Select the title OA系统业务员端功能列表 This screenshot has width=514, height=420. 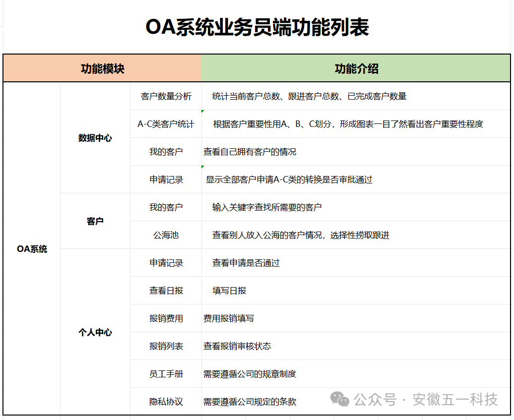tap(257, 27)
